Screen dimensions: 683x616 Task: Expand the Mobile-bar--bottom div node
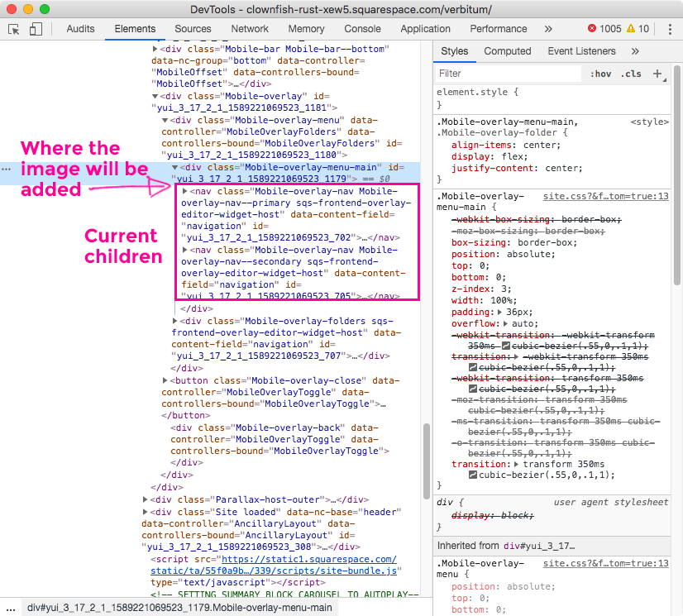point(155,49)
